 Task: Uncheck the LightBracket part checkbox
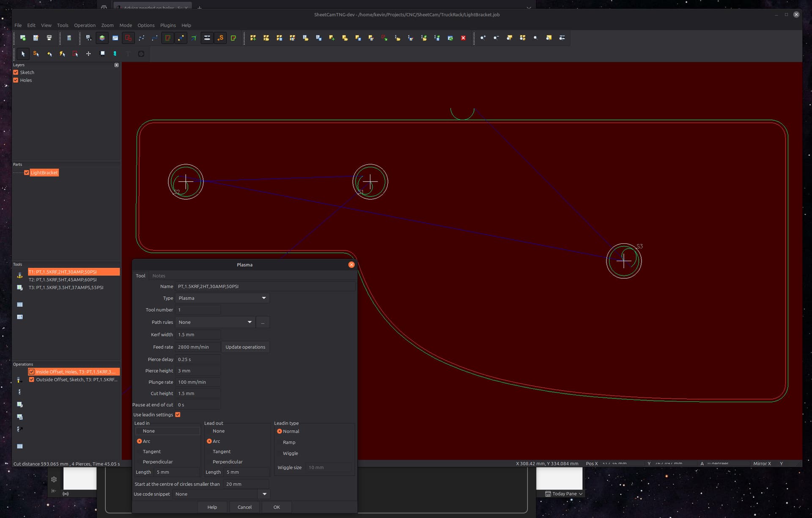[x=27, y=173]
